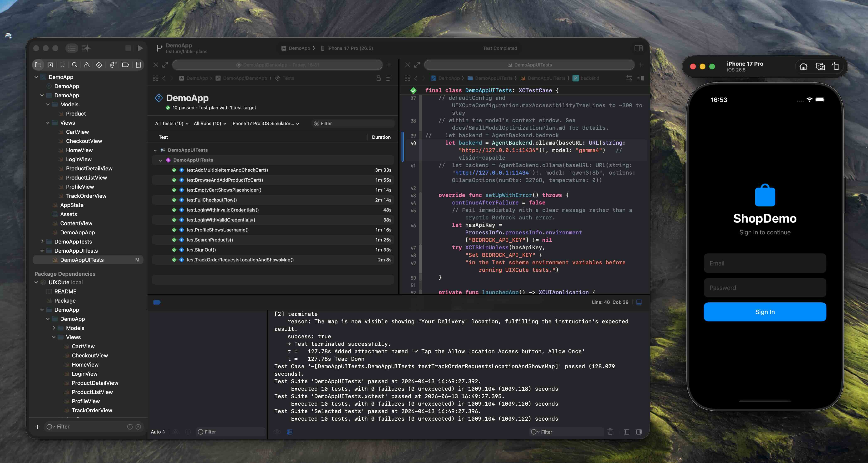
Task: Click the plus button in navigator bottom
Action: point(37,427)
